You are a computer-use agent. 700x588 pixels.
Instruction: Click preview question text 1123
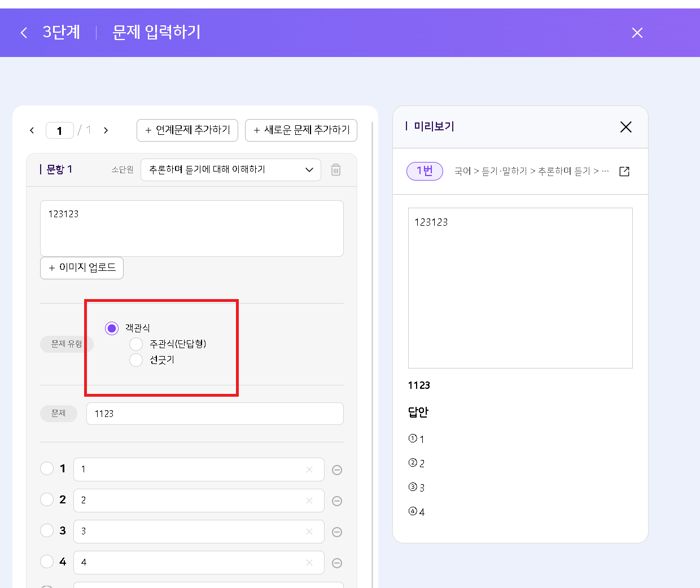pyautogui.click(x=419, y=385)
